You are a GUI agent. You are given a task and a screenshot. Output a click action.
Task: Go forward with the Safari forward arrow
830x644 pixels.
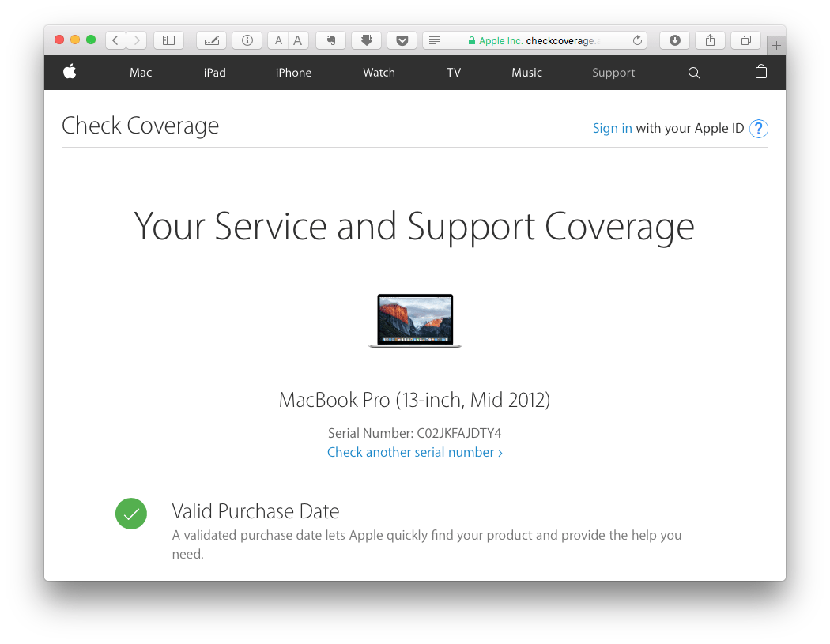click(x=137, y=40)
